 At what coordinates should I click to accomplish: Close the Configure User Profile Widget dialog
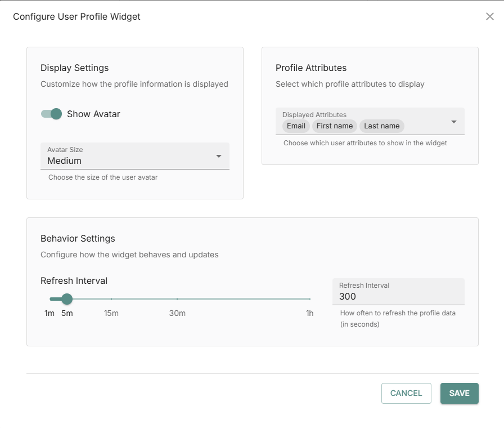click(490, 16)
